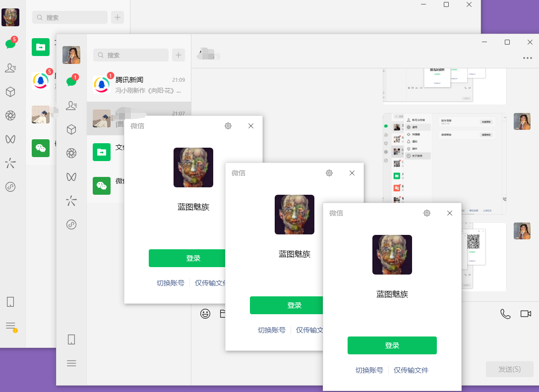This screenshot has width=539, height=392.
Task: Open Chats tab in rear WeChat window (badge 5)
Action: 10,43
